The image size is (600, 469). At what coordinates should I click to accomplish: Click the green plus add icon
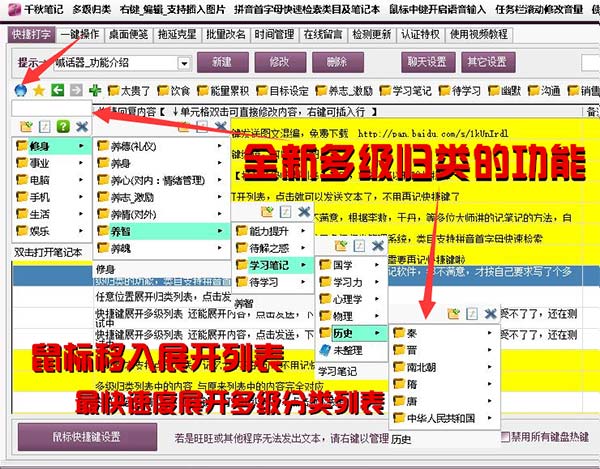coord(95,90)
